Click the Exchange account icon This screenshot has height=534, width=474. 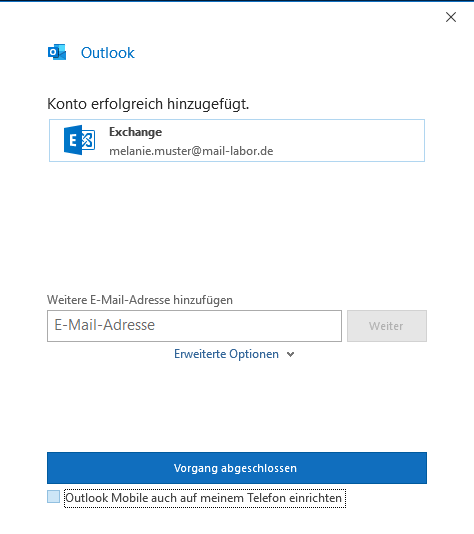click(x=79, y=140)
